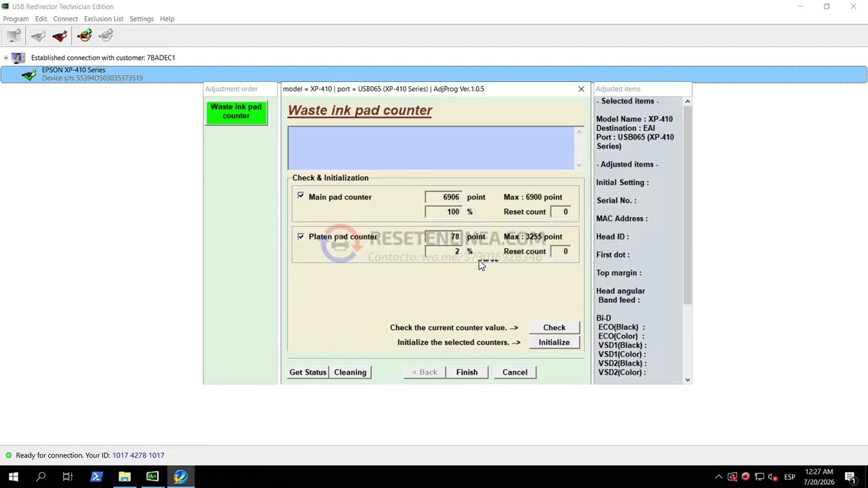Image resolution: width=868 pixels, height=488 pixels.
Task: Open PowerShell from the taskbar
Action: [96, 477]
